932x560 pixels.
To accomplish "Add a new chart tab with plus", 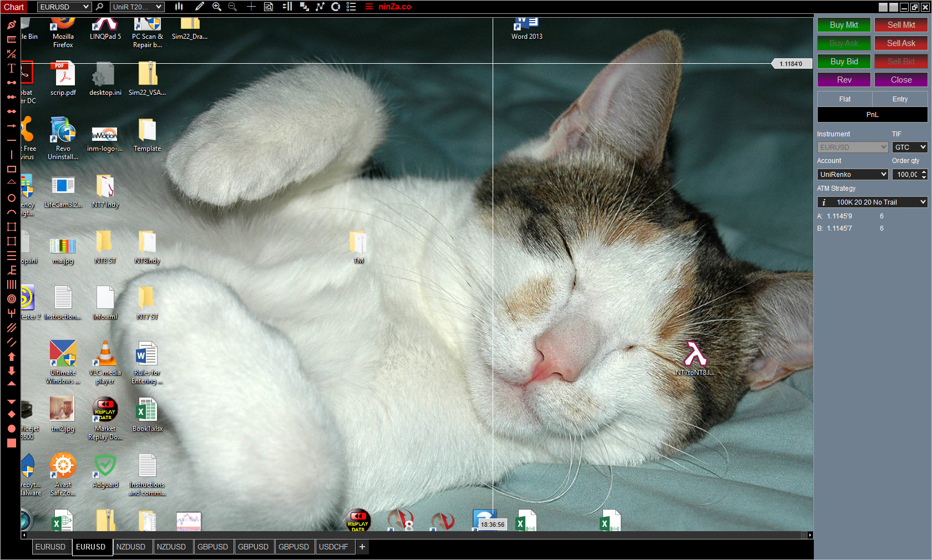I will [362, 547].
